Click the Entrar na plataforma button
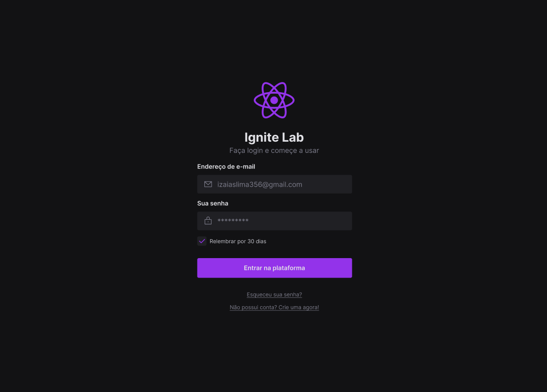Image resolution: width=547 pixels, height=392 pixels. click(x=275, y=268)
